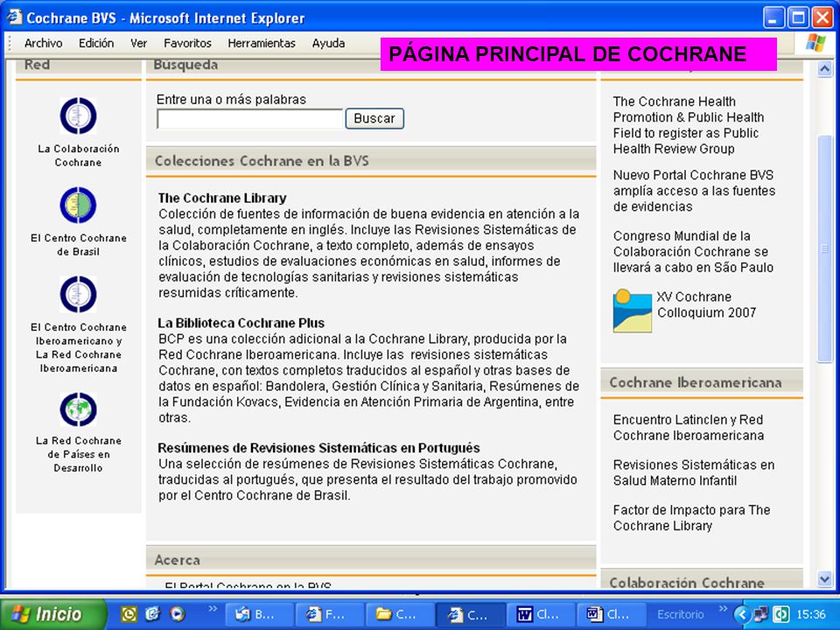Viewport: 840px width, 630px height.
Task: Expand the Escritorio toolbar chevron
Action: (723, 609)
